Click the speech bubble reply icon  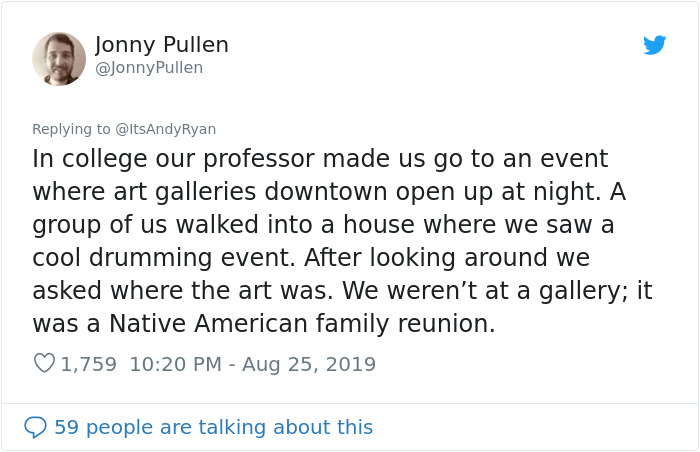[36, 427]
